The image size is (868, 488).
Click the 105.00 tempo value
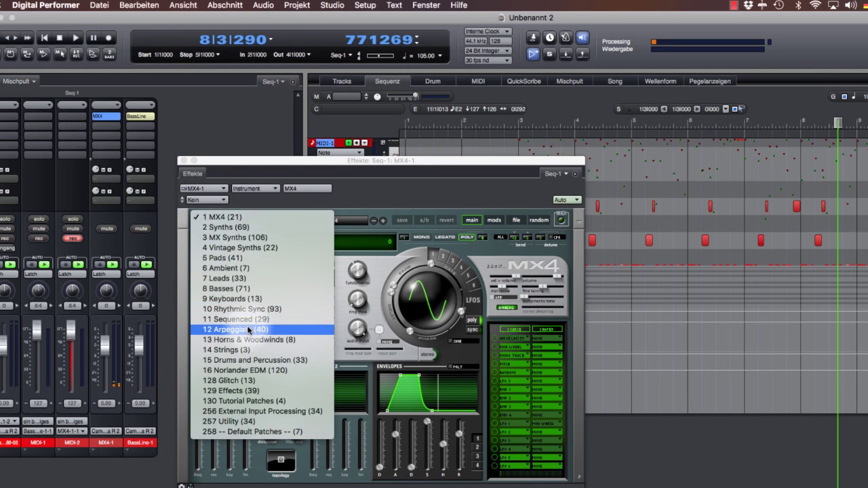[426, 56]
